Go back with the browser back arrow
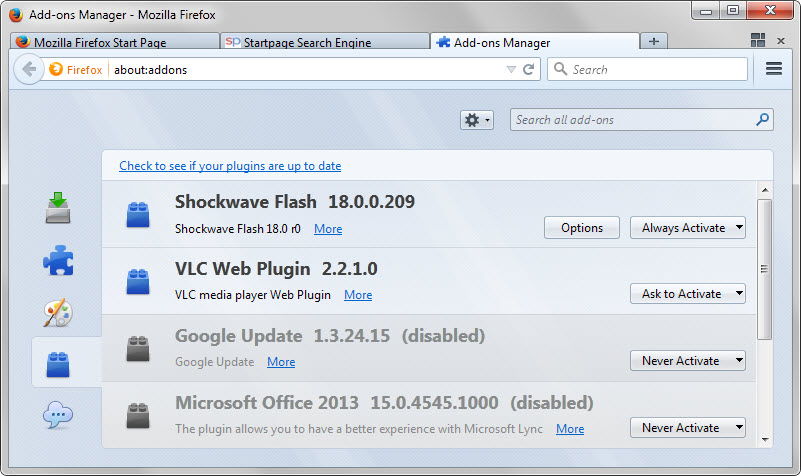The image size is (801, 476). 29,69
